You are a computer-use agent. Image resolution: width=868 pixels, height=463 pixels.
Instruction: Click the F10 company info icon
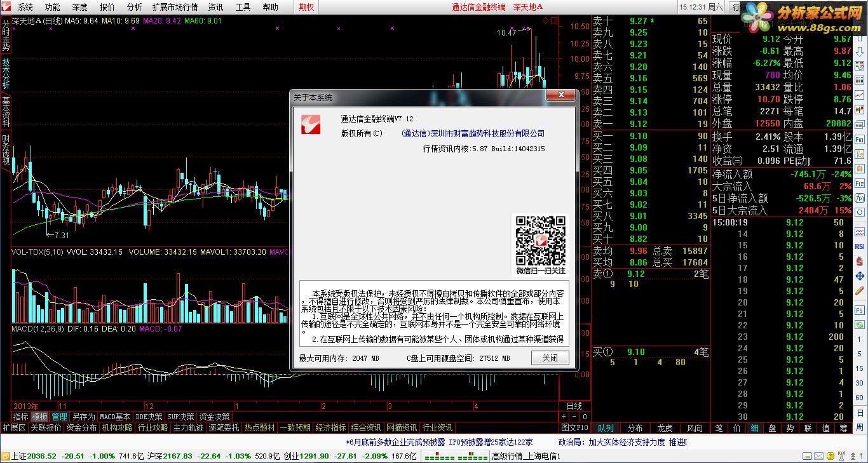[x=860, y=139]
